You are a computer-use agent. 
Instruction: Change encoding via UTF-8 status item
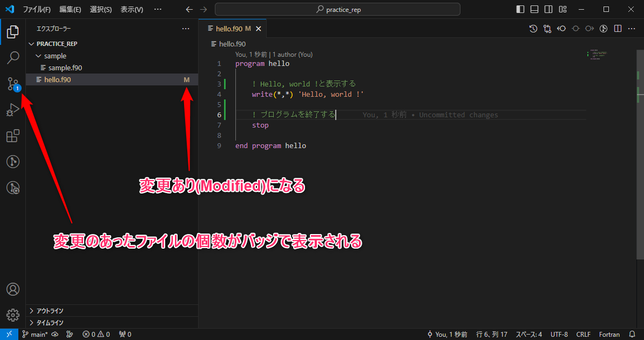(x=559, y=334)
